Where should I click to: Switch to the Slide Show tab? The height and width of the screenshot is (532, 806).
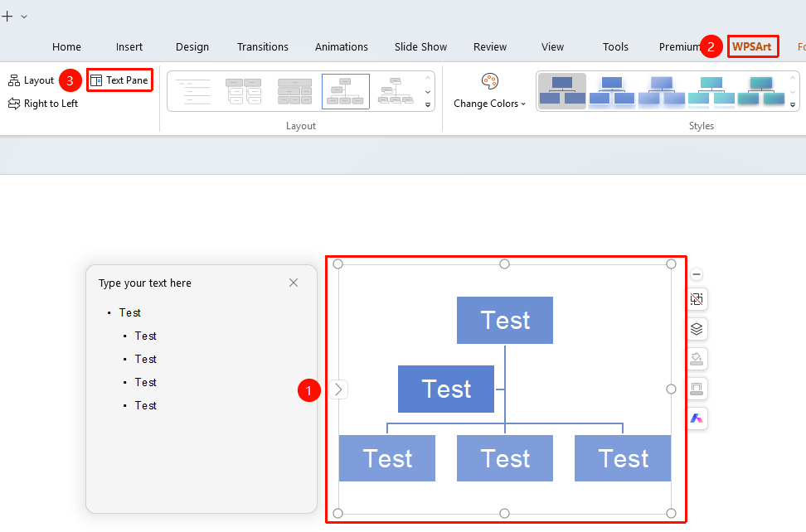pyautogui.click(x=420, y=46)
